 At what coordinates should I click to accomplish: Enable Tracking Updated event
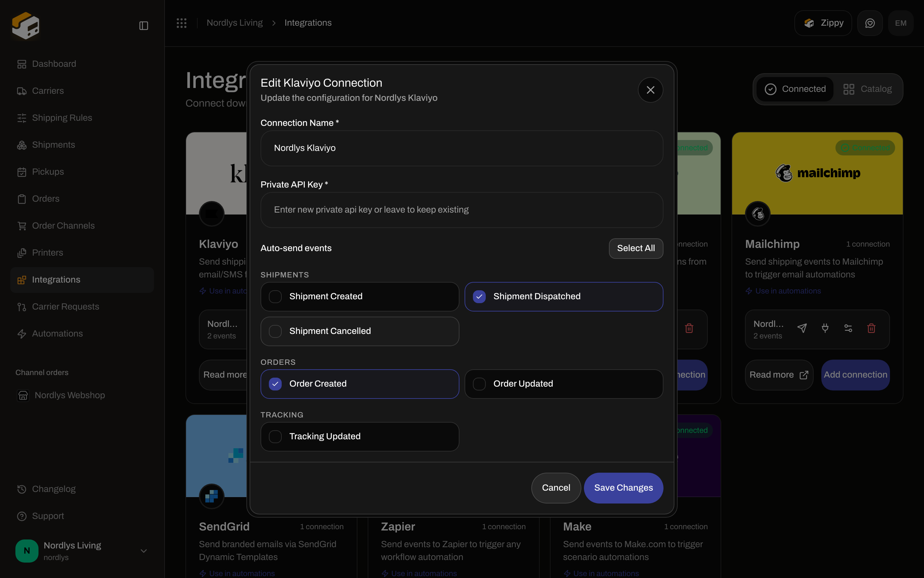click(360, 437)
